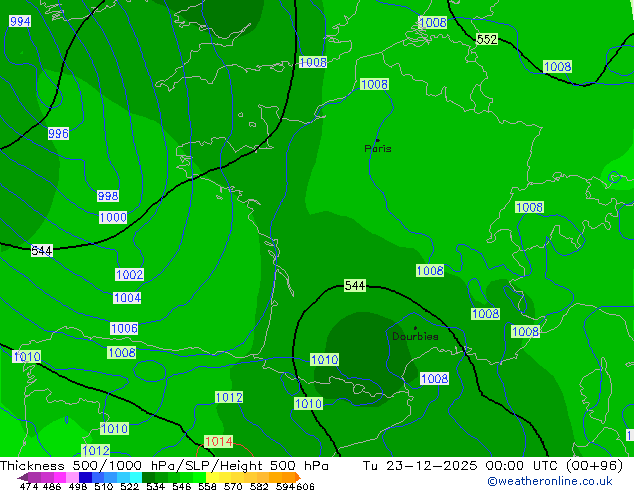Click the 1004 isobar label
The image size is (634, 490).
(127, 298)
